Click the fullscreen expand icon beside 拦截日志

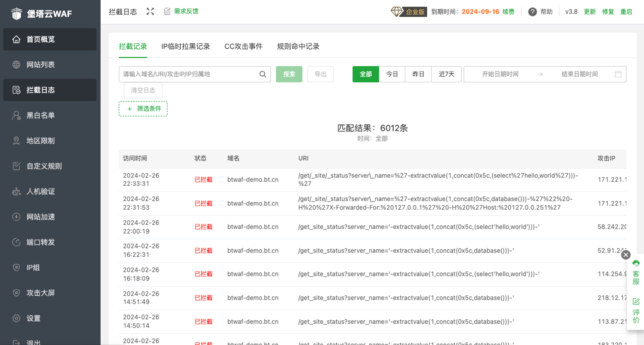[x=150, y=11]
